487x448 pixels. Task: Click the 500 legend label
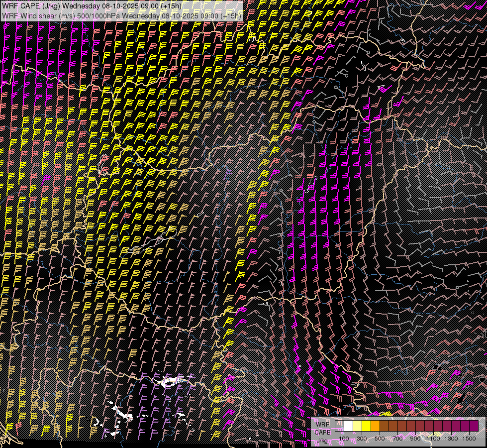coord(380,439)
